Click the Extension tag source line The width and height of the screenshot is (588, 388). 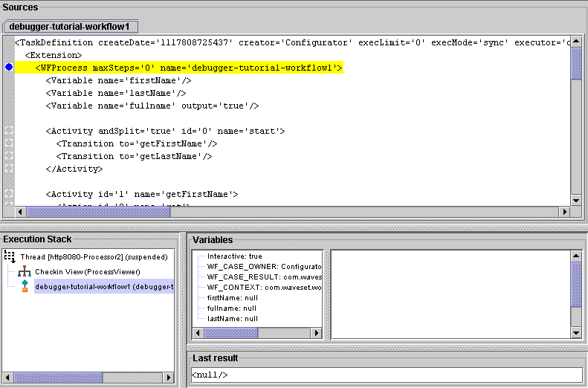coord(54,55)
